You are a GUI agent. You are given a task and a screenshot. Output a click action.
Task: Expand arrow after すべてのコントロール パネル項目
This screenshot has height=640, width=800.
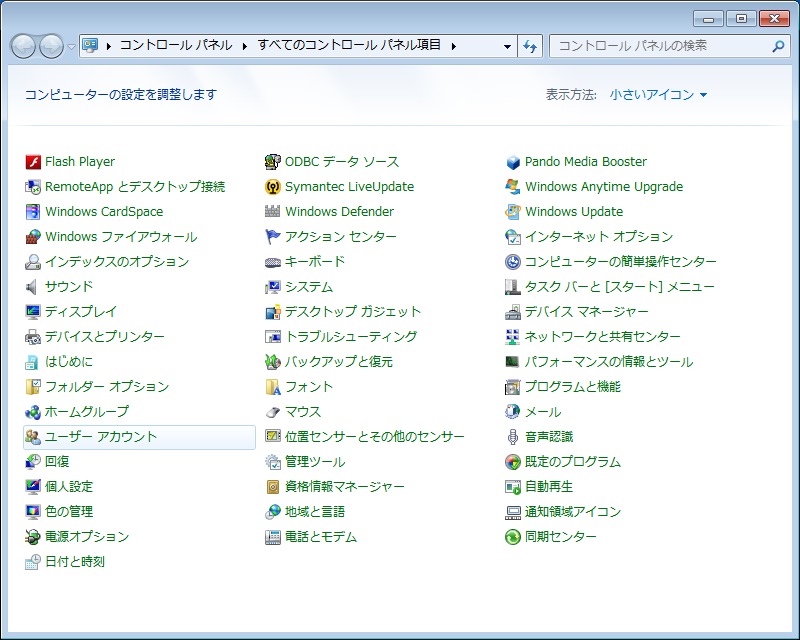click(x=454, y=46)
